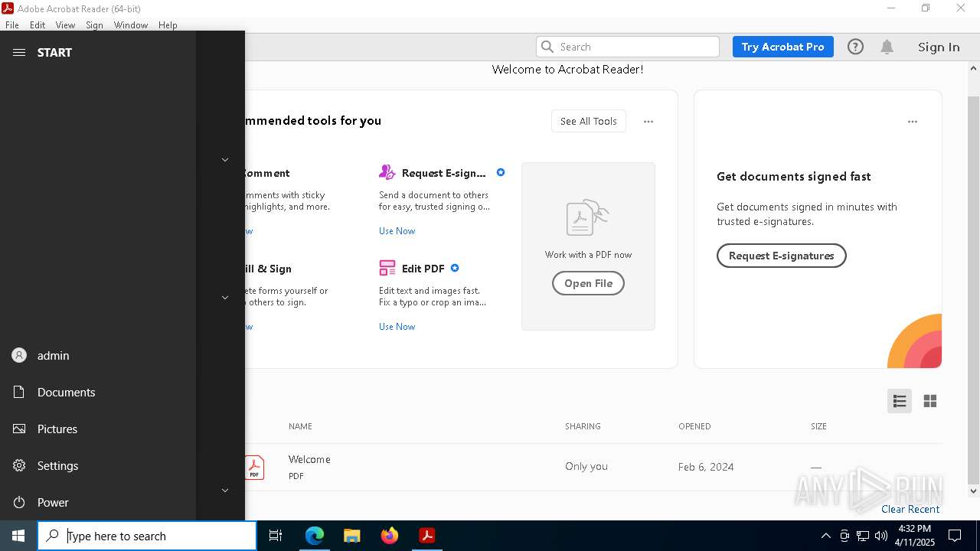Launch Microsoft Edge from the taskbar
This screenshot has height=551, width=980.
315,536
